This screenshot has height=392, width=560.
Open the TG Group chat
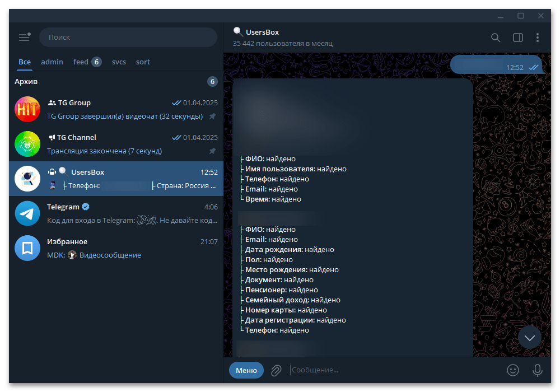(x=116, y=109)
